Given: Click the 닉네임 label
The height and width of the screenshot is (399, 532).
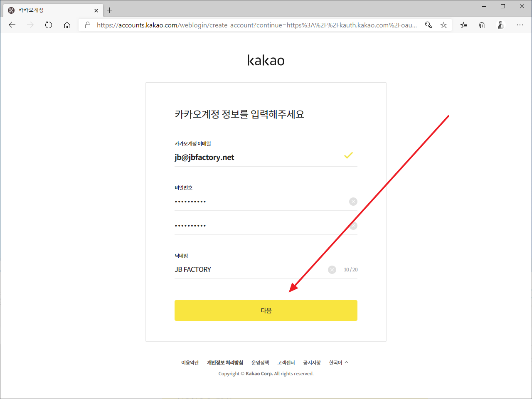Looking at the screenshot, I should [x=181, y=256].
